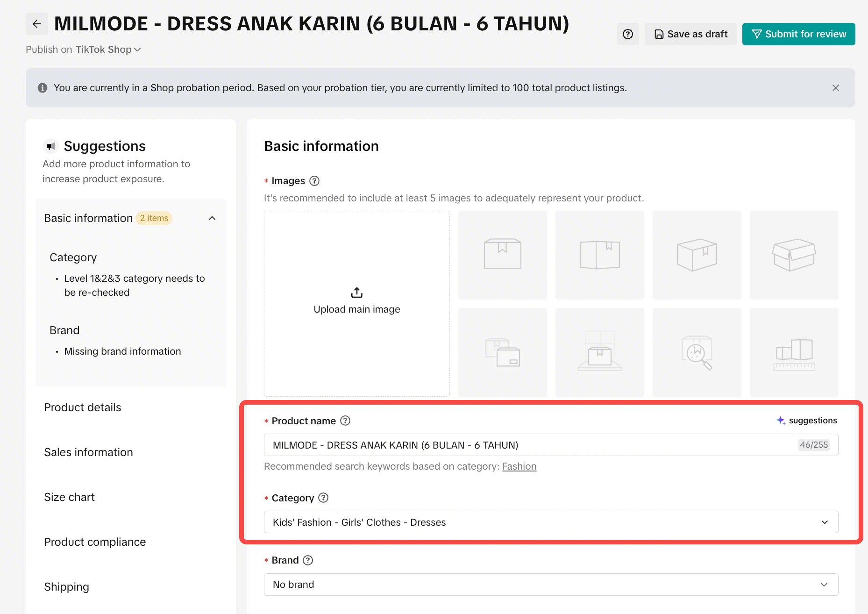Select the side-view box image placeholder
The height and width of the screenshot is (614, 868).
click(600, 255)
